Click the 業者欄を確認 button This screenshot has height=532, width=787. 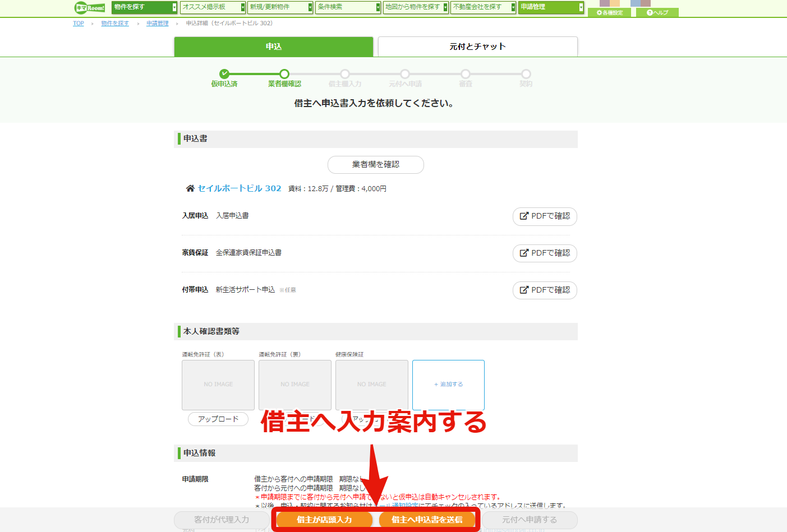point(376,165)
